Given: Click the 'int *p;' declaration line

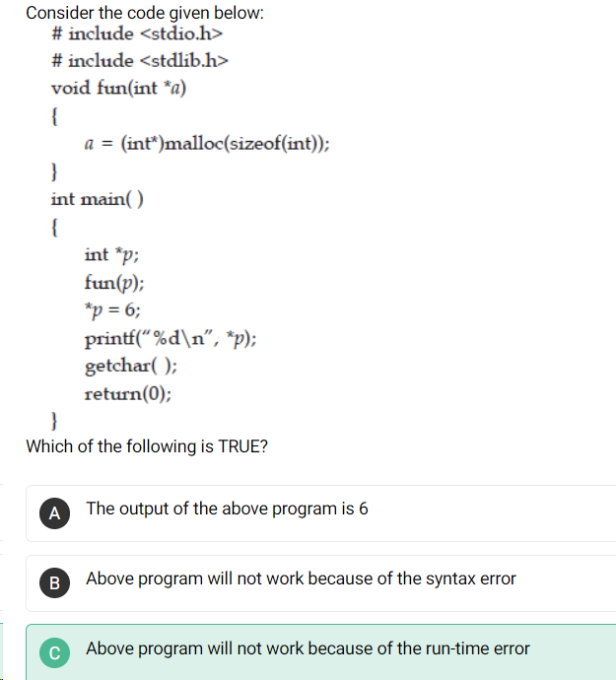Looking at the screenshot, I should [111, 255].
